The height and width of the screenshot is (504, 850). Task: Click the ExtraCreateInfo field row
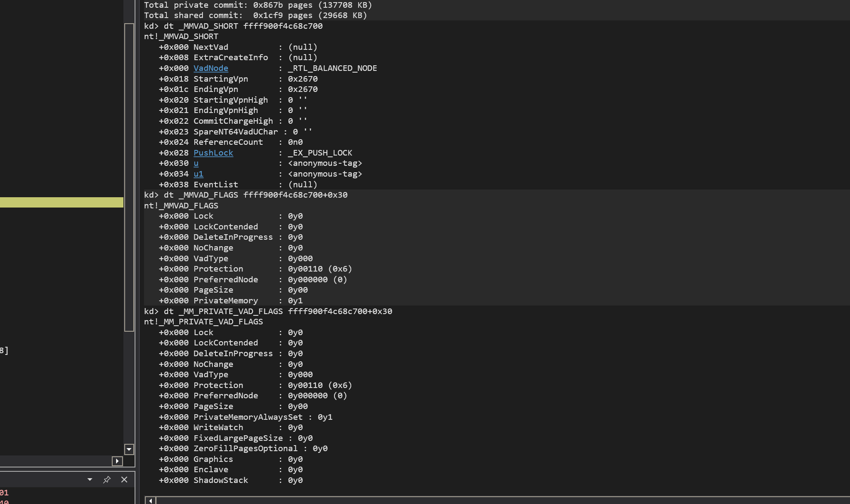click(238, 58)
